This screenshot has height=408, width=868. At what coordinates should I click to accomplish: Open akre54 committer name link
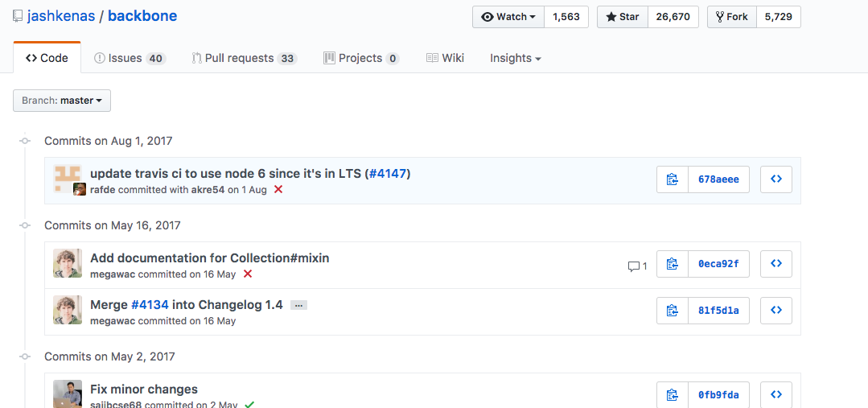pyautogui.click(x=208, y=189)
